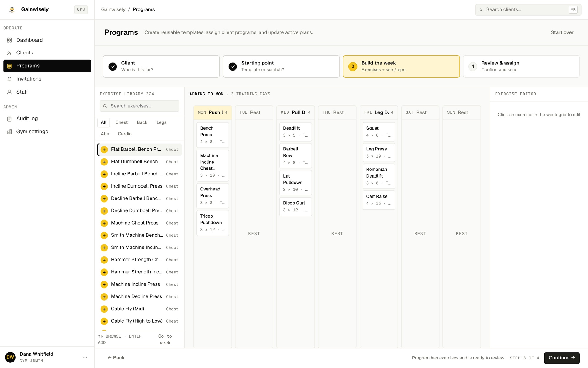Open Gym settings
The height and width of the screenshot is (368, 588).
pos(47,132)
